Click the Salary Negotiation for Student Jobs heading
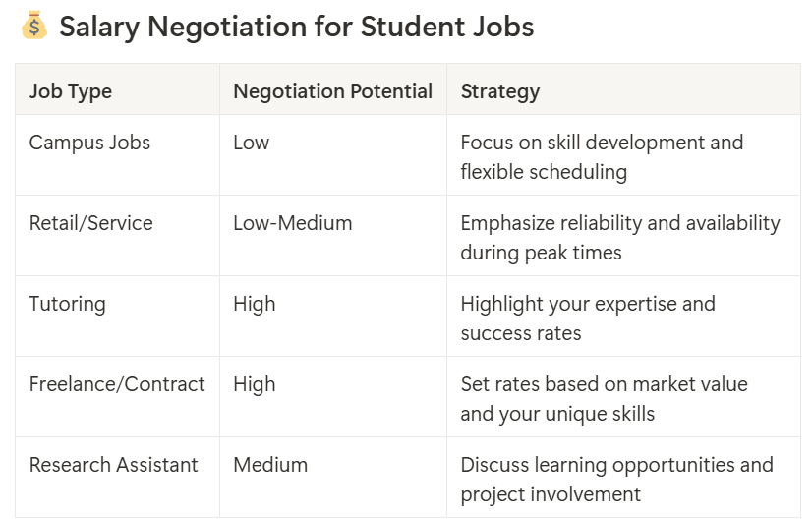The height and width of the screenshot is (519, 812). [296, 27]
